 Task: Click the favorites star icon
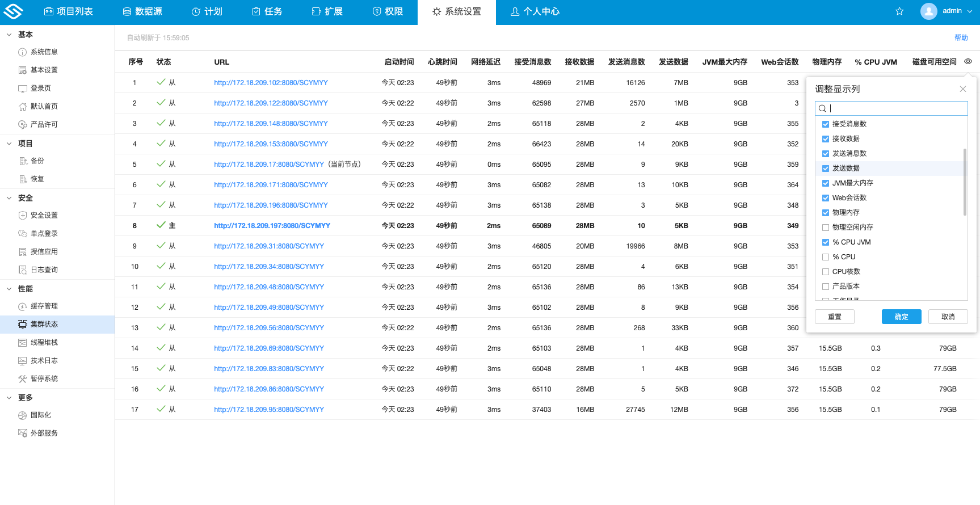coord(899,11)
